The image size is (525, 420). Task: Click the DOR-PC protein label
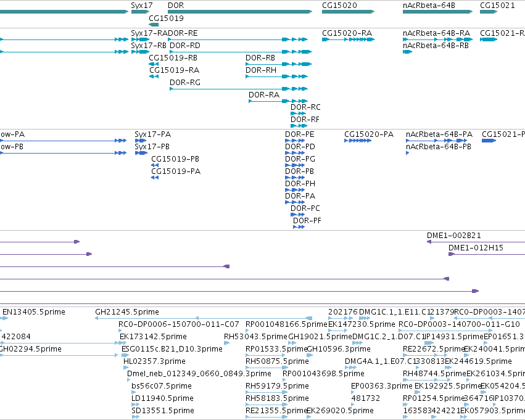[x=305, y=209]
